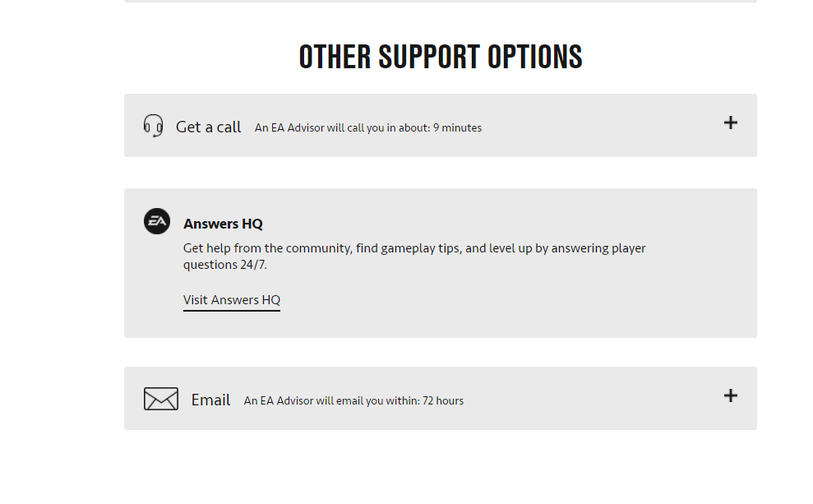Click the Answers HQ community description line

pos(414,248)
